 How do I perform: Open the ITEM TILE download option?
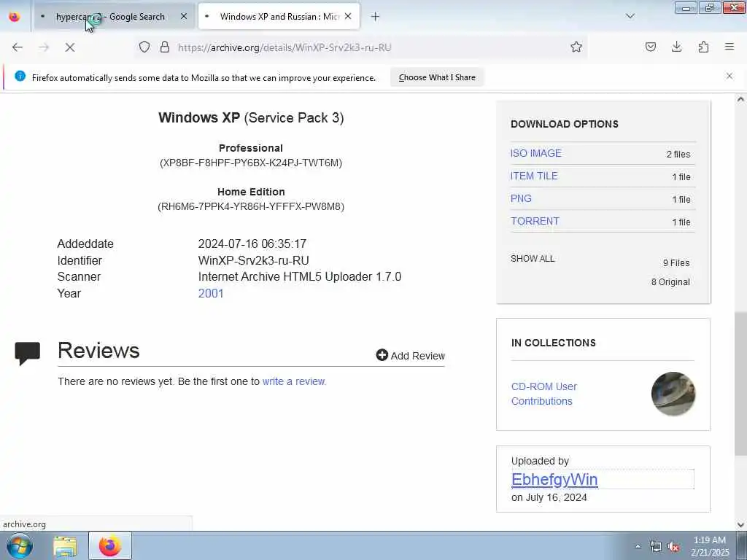534,176
